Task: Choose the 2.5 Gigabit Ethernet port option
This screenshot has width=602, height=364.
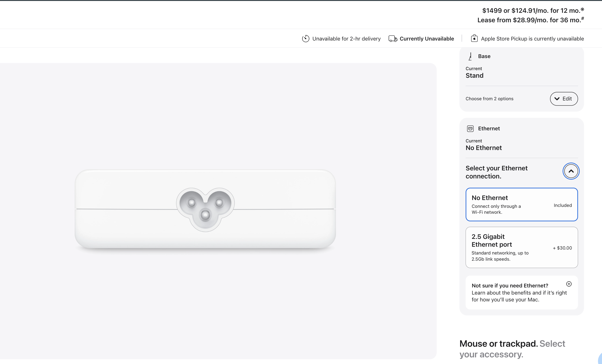Action: [522, 248]
